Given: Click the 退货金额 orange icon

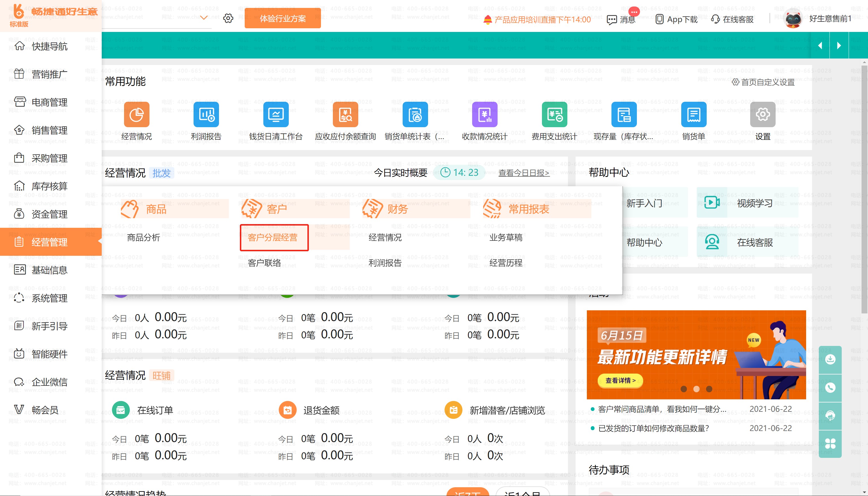Looking at the screenshot, I should point(287,410).
